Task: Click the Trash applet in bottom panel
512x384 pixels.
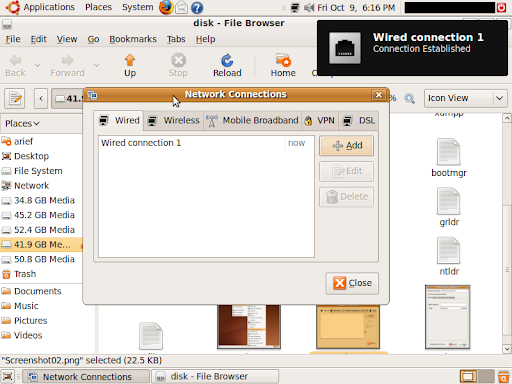Action: tap(503, 377)
